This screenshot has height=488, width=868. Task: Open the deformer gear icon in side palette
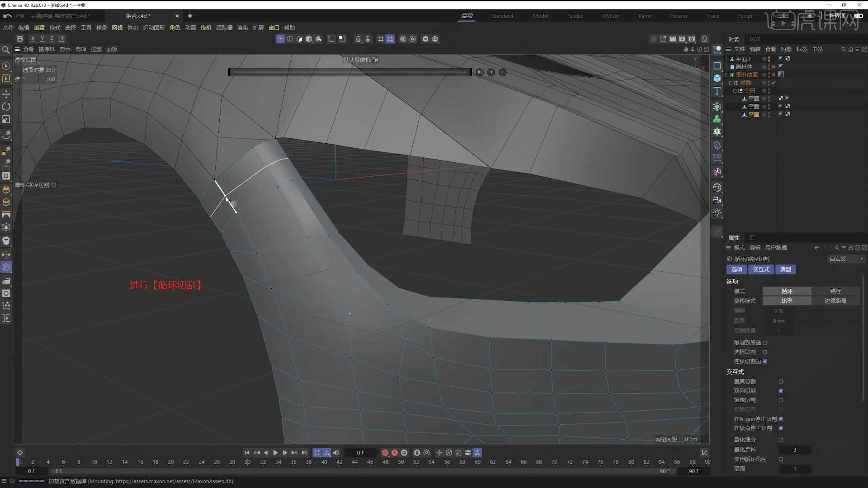click(x=717, y=132)
